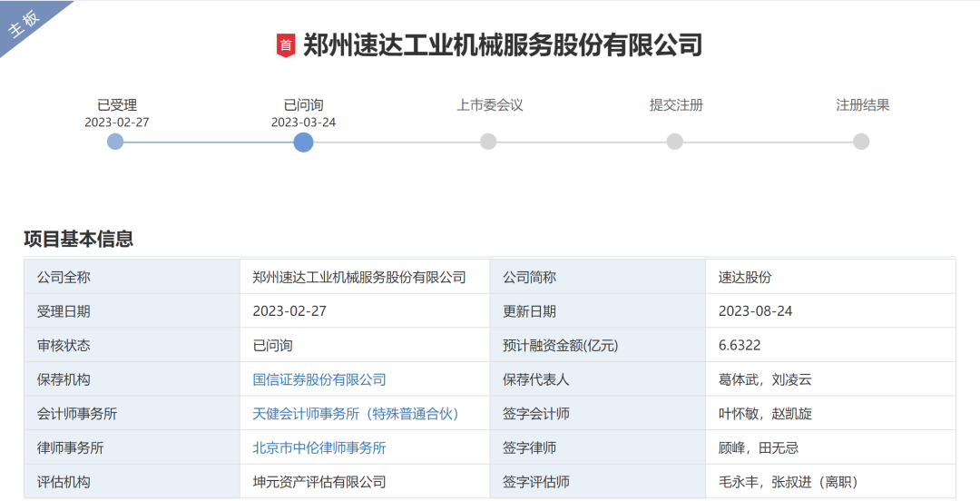This screenshot has width=980, height=501.
Task: Click the 更新日期 label cell
Action: pos(598,311)
